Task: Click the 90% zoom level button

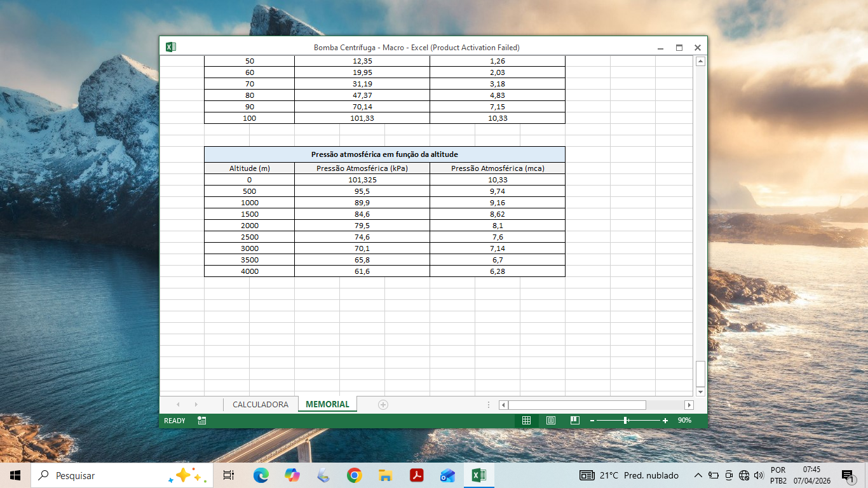Action: pyautogui.click(x=684, y=421)
